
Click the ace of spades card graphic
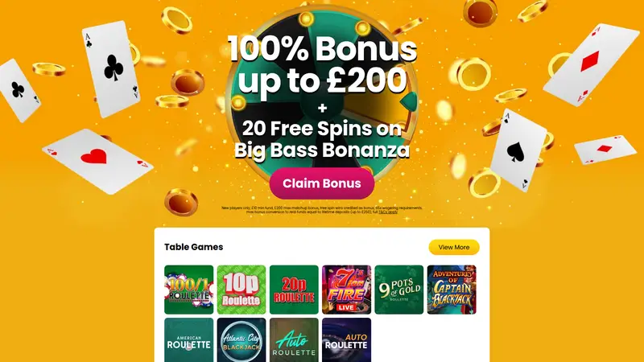pos(518,150)
